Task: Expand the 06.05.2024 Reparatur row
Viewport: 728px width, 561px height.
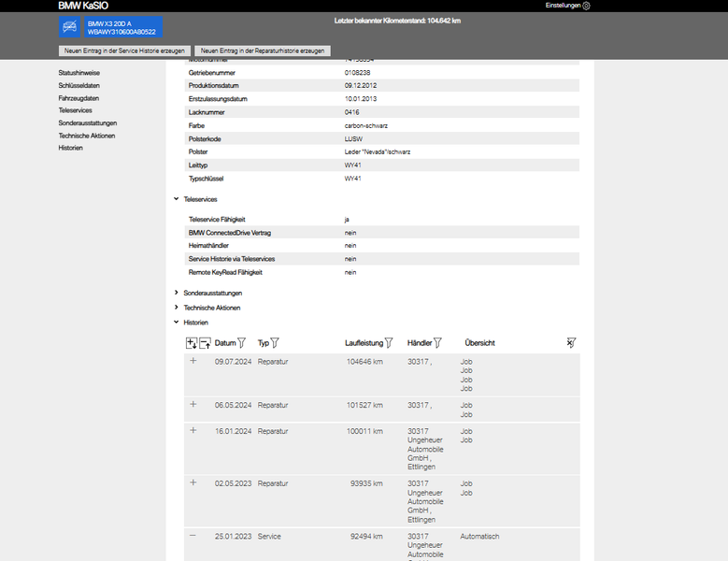Action: 193,405
